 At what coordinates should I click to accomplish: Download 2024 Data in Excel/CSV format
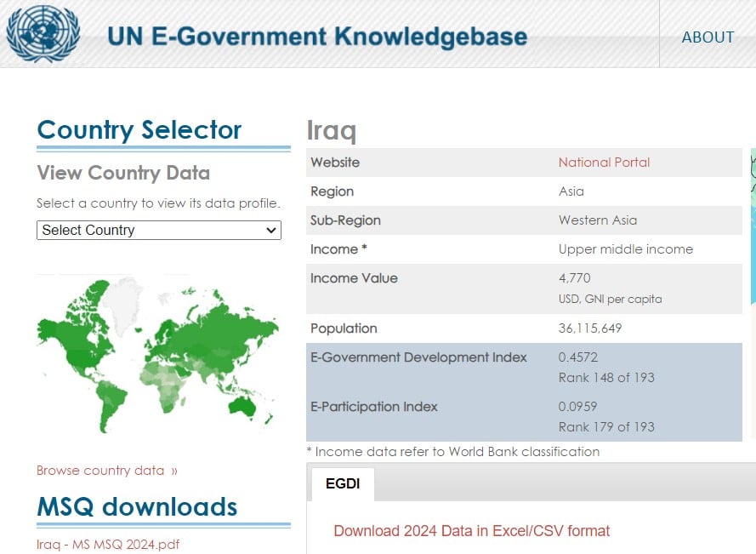pos(472,531)
